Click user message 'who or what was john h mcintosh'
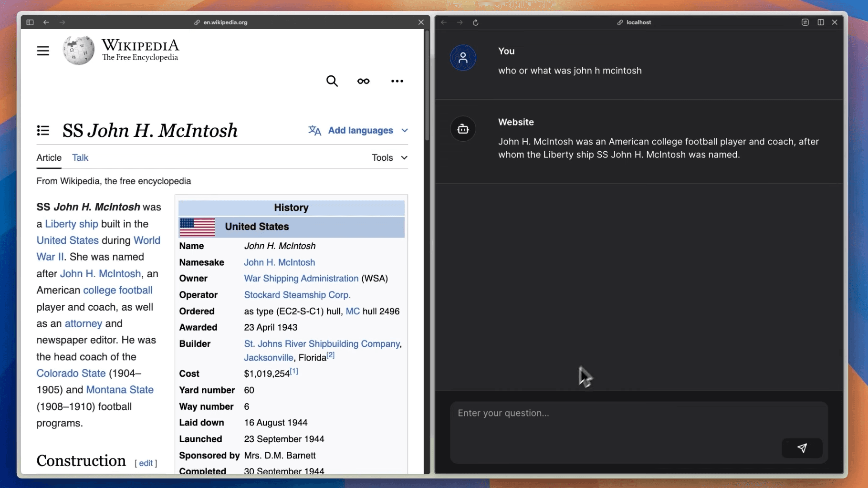Screen dimensions: 868x488 point(570,71)
